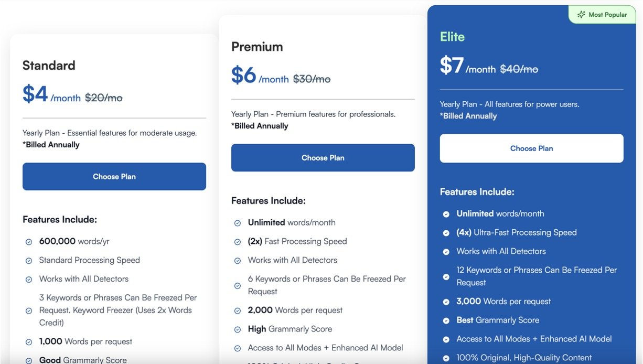Image resolution: width=643 pixels, height=364 pixels.
Task: Click check icon beside High Grammarly Score
Action: tap(238, 329)
